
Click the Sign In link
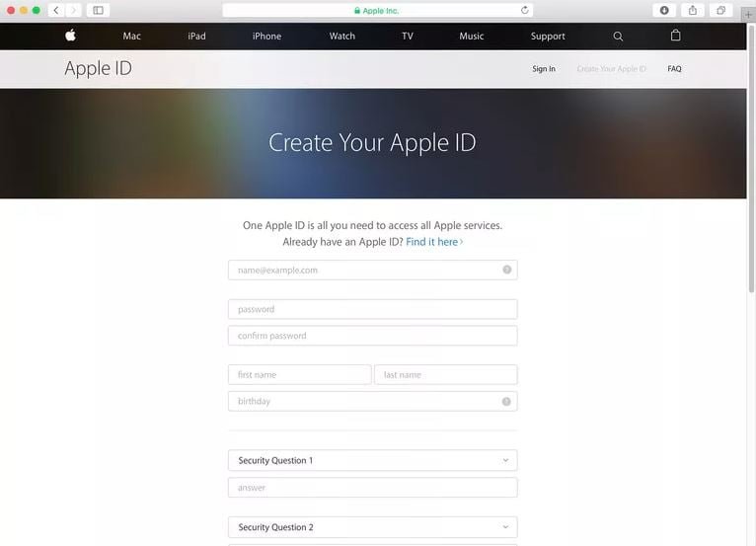tap(544, 69)
